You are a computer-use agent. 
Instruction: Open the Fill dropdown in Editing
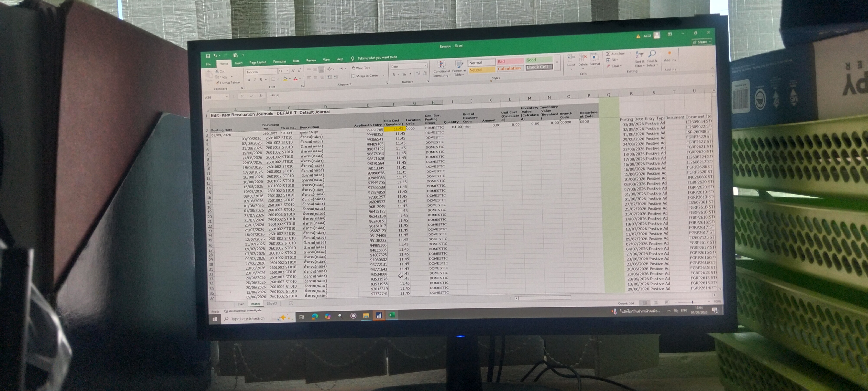613,60
